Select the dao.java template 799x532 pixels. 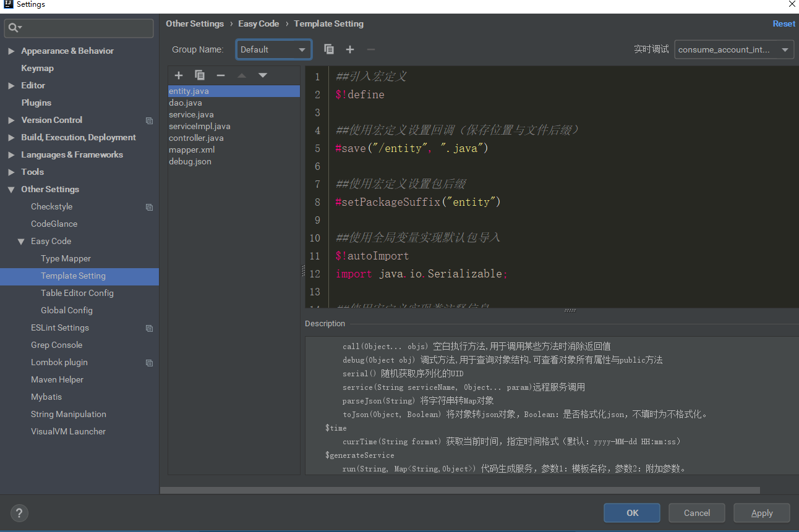pyautogui.click(x=234, y=103)
